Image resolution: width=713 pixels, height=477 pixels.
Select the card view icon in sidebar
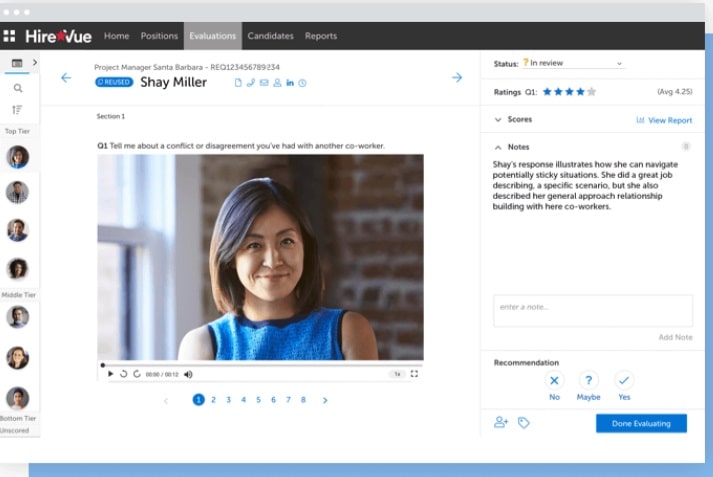coord(17,63)
